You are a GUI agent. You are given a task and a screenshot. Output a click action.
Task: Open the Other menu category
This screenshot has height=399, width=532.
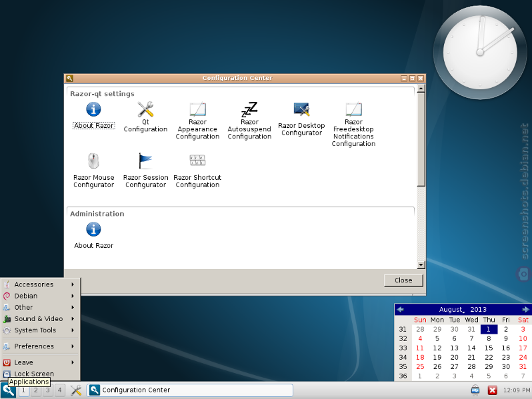(40, 308)
